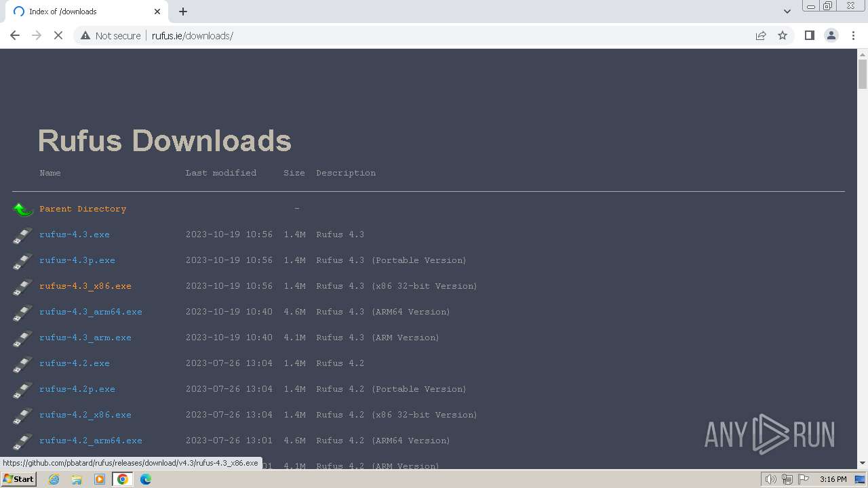Click the volume speaker tray icon

click(x=771, y=479)
